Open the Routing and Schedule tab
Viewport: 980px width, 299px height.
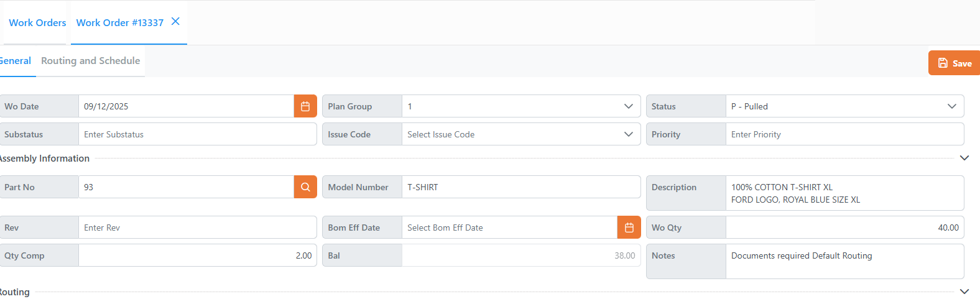point(90,61)
